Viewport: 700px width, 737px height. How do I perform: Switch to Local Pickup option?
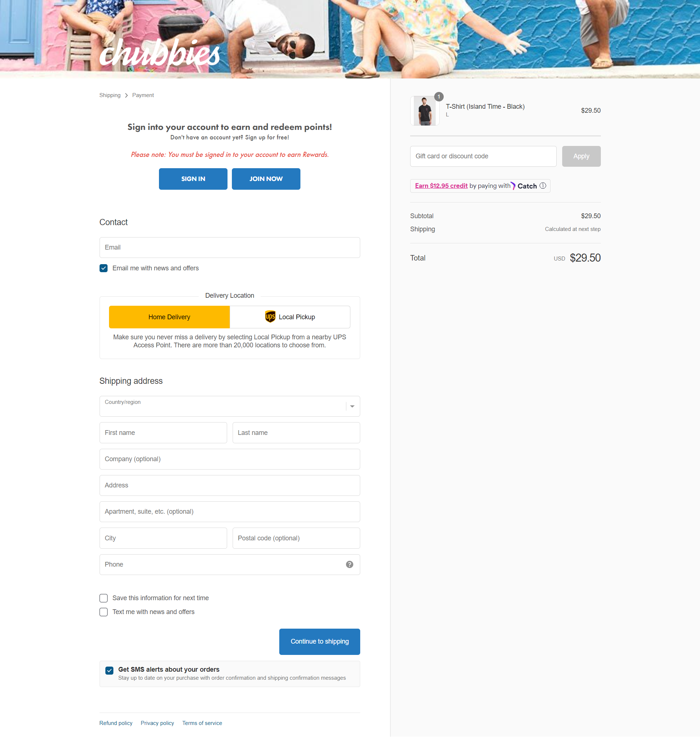pos(290,317)
